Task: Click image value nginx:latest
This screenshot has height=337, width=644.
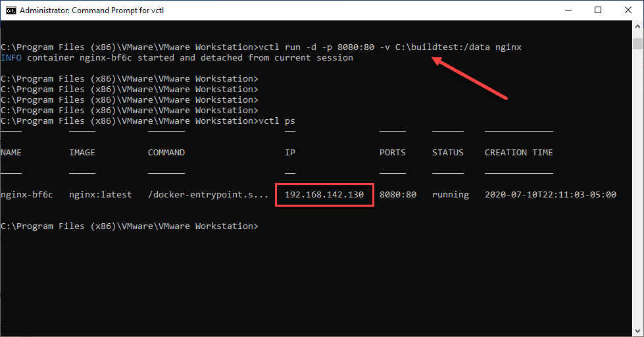Action: (x=101, y=195)
